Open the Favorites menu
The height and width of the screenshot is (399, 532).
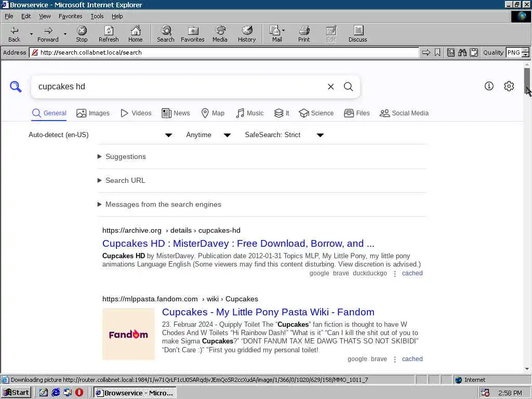[x=70, y=16]
